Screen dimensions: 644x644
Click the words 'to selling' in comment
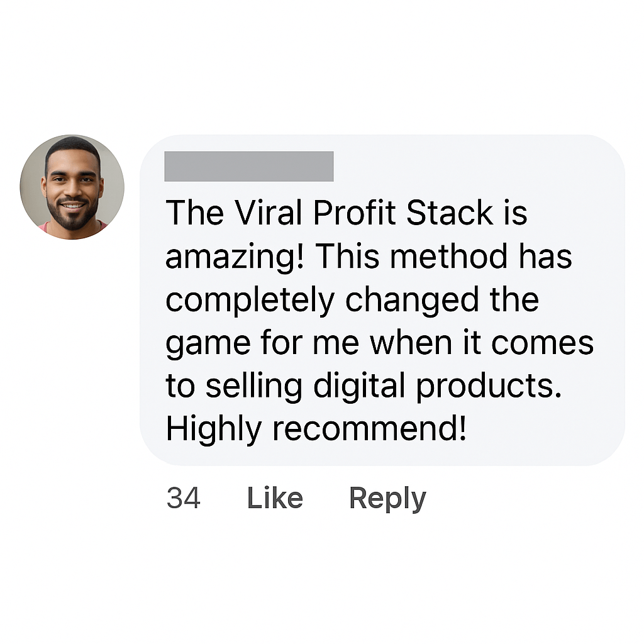click(234, 387)
